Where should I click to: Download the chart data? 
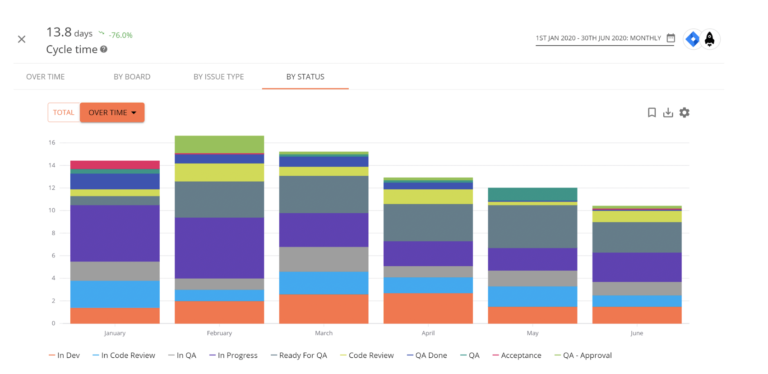668,113
